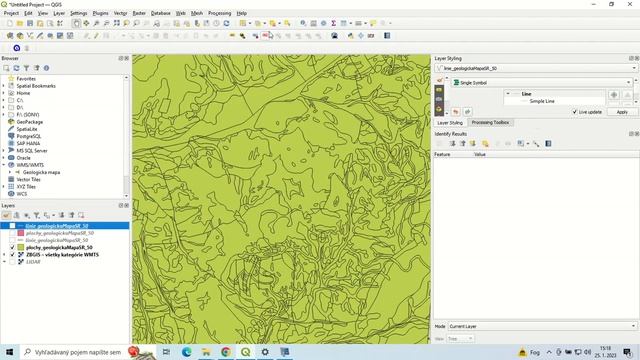Image resolution: width=640 pixels, height=360 pixels.
Task: Click pink symbol swatch of plochy layer
Action: point(21,233)
